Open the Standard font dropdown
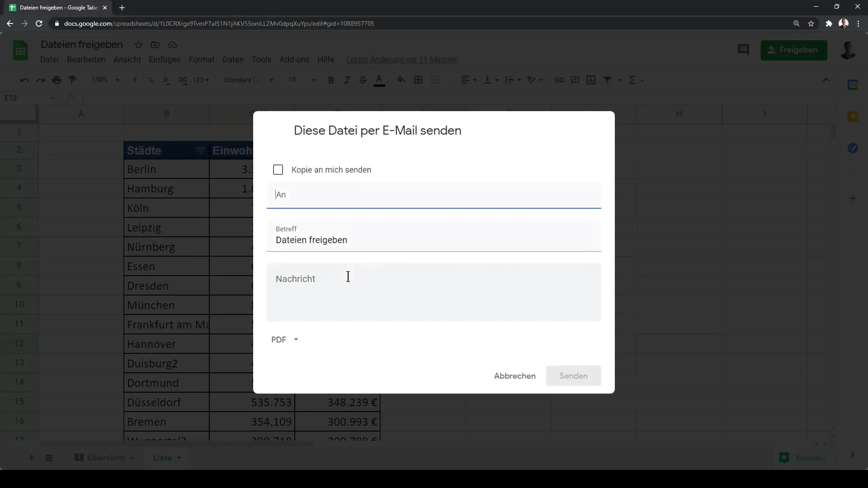This screenshot has height=488, width=868. (x=249, y=80)
